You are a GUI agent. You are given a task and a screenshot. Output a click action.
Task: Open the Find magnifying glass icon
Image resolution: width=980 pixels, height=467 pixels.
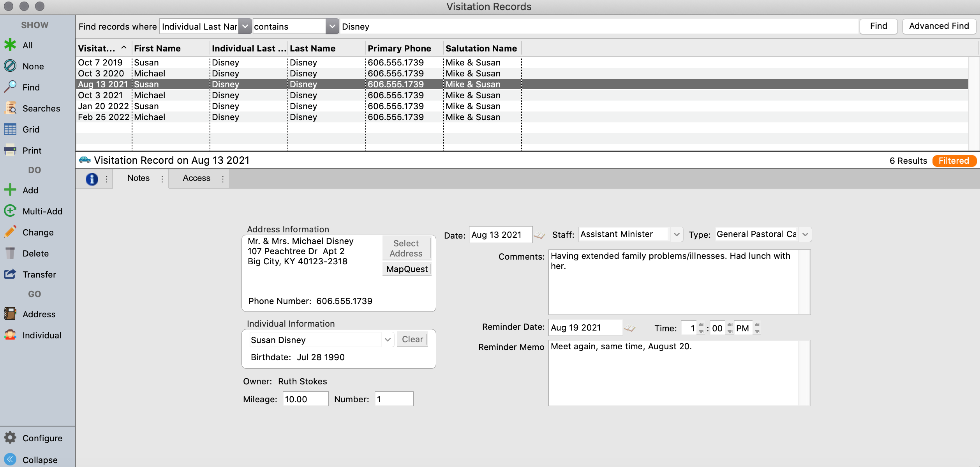pyautogui.click(x=10, y=87)
